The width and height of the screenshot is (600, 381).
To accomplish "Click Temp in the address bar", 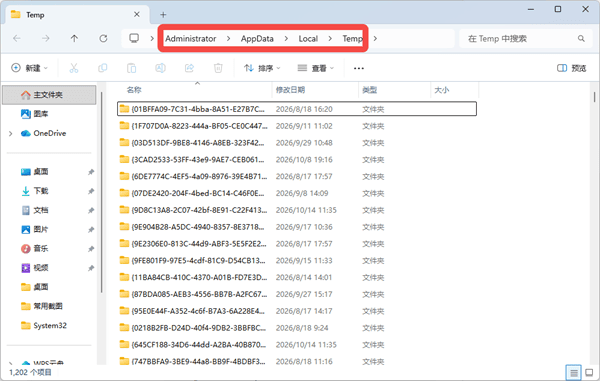I will point(352,39).
